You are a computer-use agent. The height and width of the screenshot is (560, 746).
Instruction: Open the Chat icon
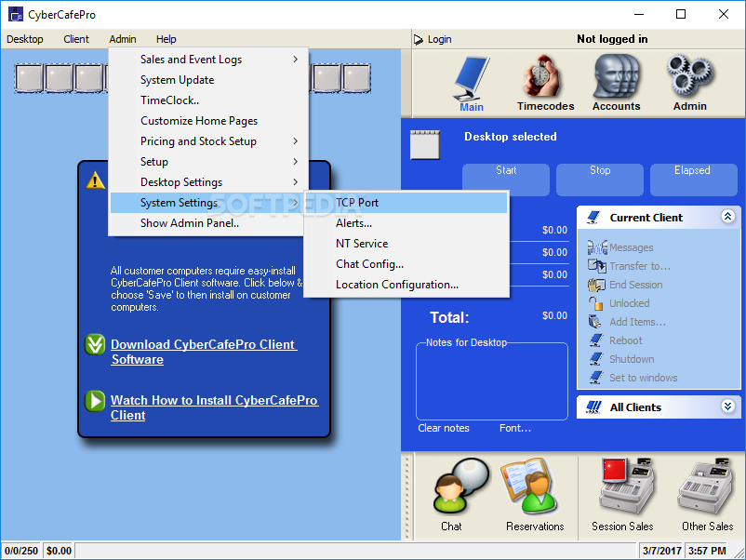click(x=460, y=486)
